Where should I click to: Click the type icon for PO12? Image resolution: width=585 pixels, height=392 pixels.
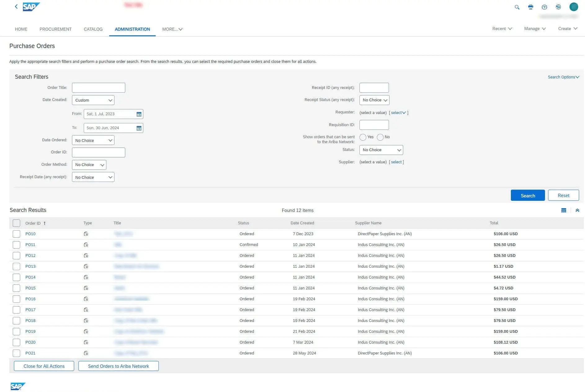[86, 256]
